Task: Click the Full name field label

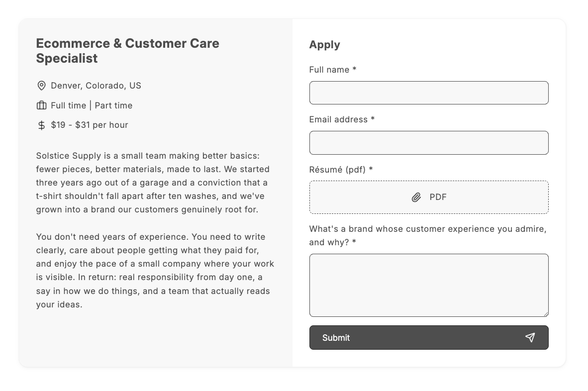Action: (x=333, y=70)
